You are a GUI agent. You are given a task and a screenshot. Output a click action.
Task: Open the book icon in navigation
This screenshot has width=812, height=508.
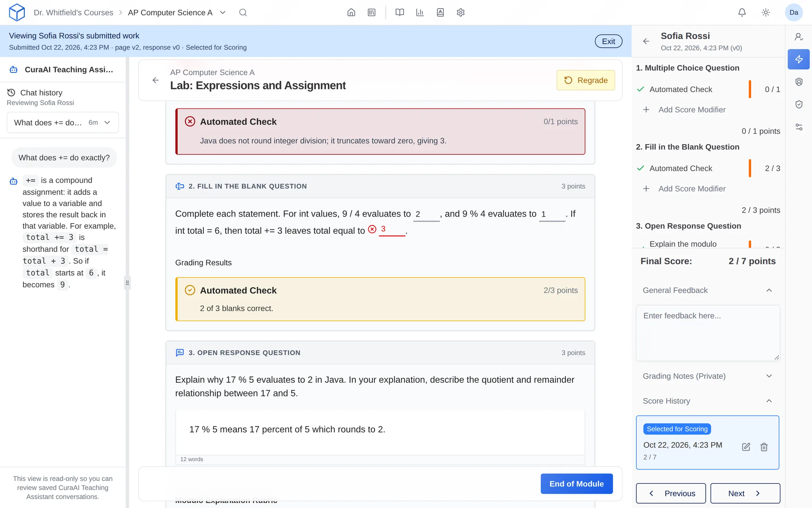(400, 13)
